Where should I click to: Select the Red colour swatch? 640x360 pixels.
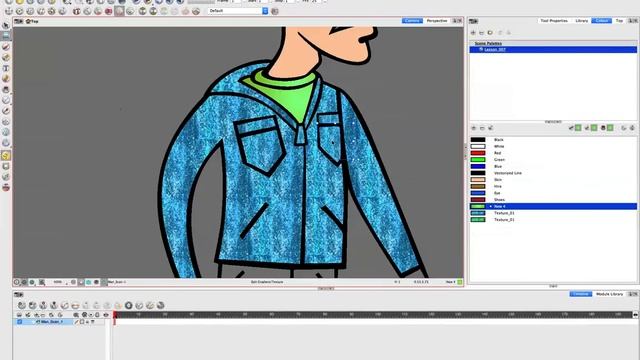click(478, 153)
